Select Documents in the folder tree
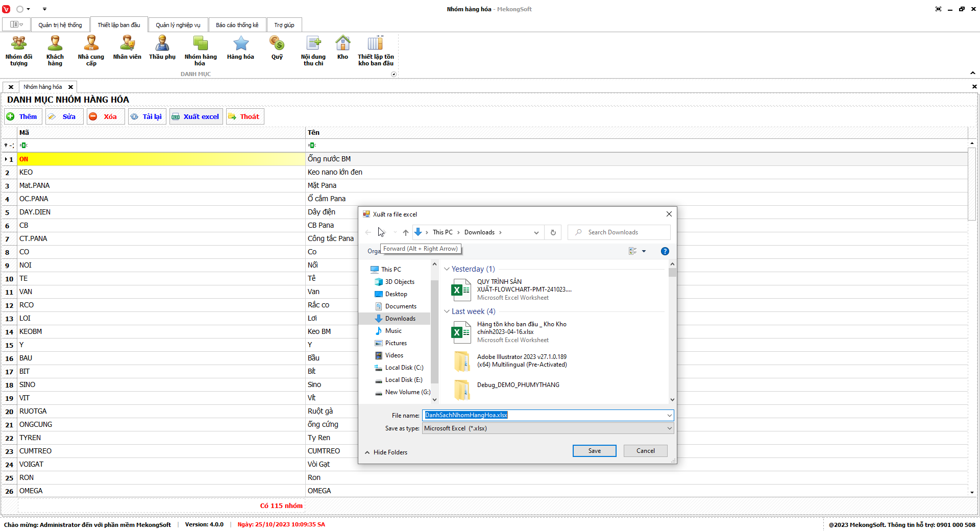This screenshot has width=980, height=531. tap(401, 306)
